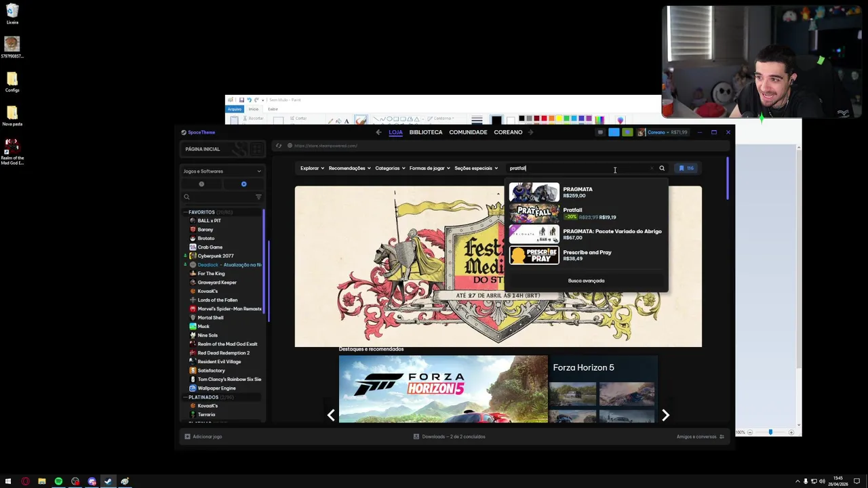This screenshot has height=488, width=868.
Task: Open Opera GX from the taskbar
Action: coord(25,481)
